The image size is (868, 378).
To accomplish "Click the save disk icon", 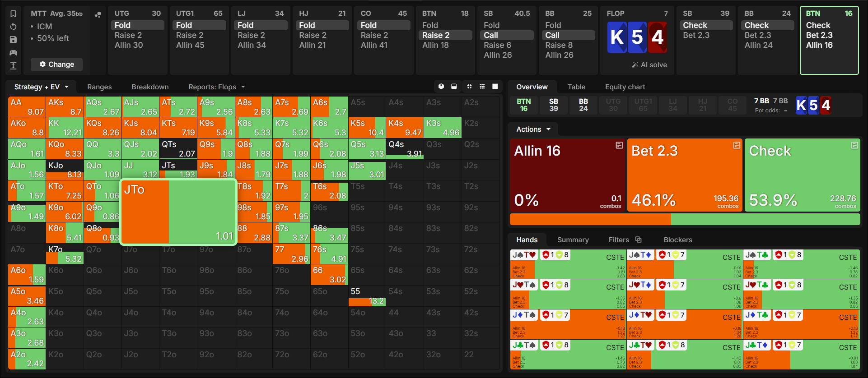I will pos(13,40).
